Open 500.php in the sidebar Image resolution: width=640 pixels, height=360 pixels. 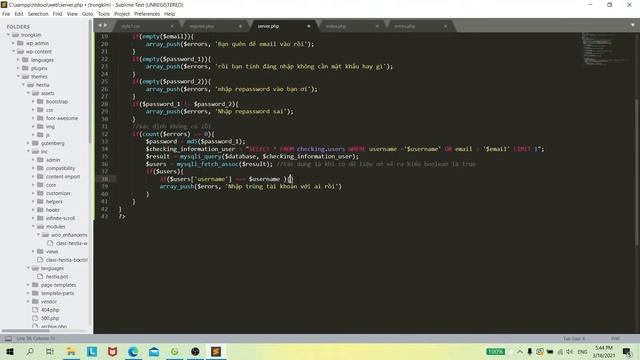(x=50, y=318)
